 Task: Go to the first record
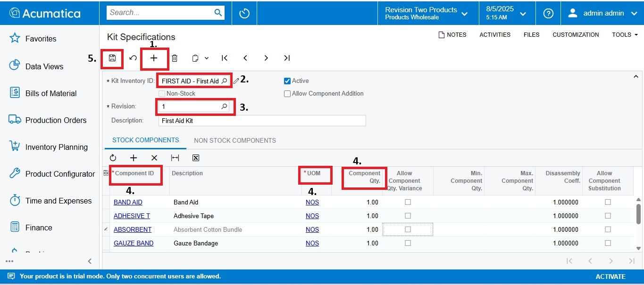225,58
